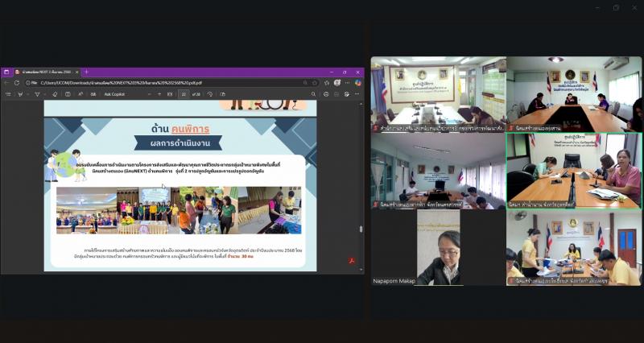Close the PDF browser tab
The image size is (644, 343).
point(76,72)
